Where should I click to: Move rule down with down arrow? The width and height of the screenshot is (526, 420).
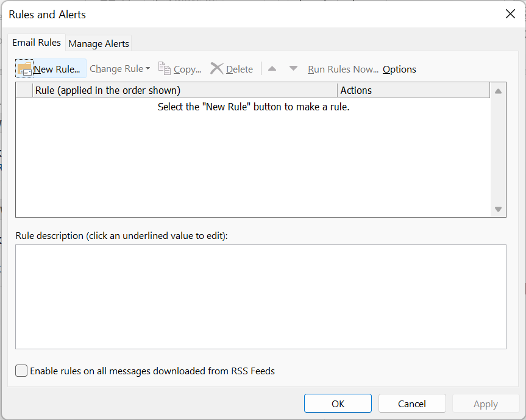[x=293, y=69]
